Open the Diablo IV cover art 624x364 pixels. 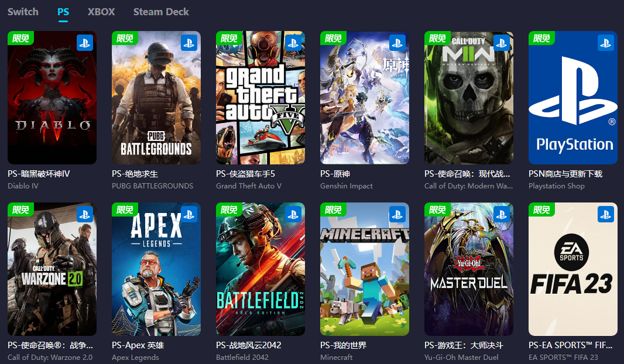tap(52, 98)
